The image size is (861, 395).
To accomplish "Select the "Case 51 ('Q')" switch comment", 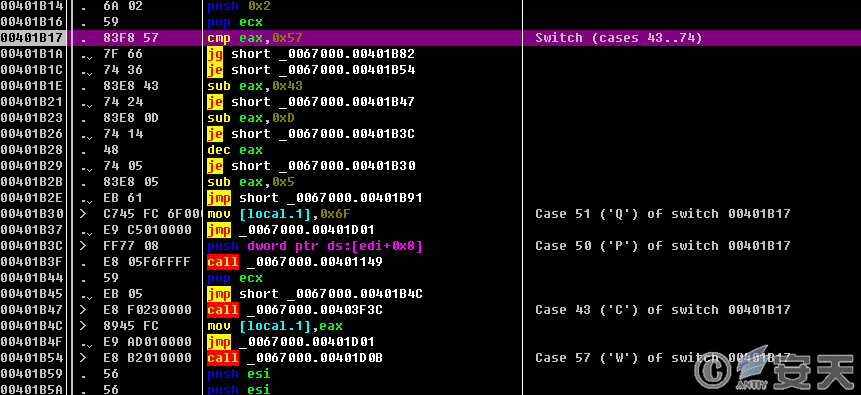I will pos(662,214).
